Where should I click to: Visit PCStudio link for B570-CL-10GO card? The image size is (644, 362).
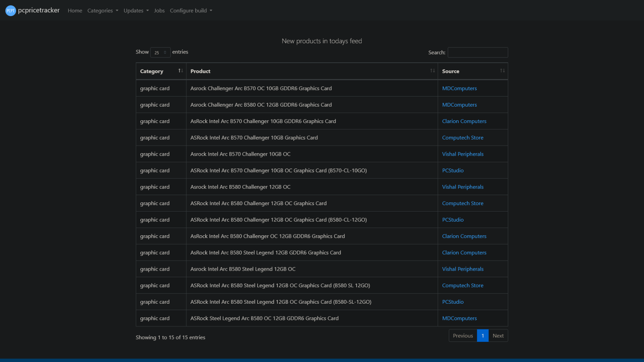453,171
